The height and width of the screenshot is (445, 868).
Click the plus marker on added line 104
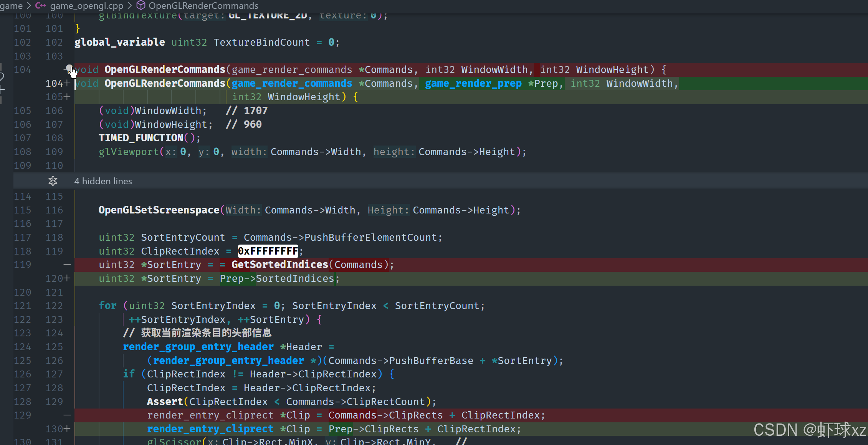coord(67,83)
